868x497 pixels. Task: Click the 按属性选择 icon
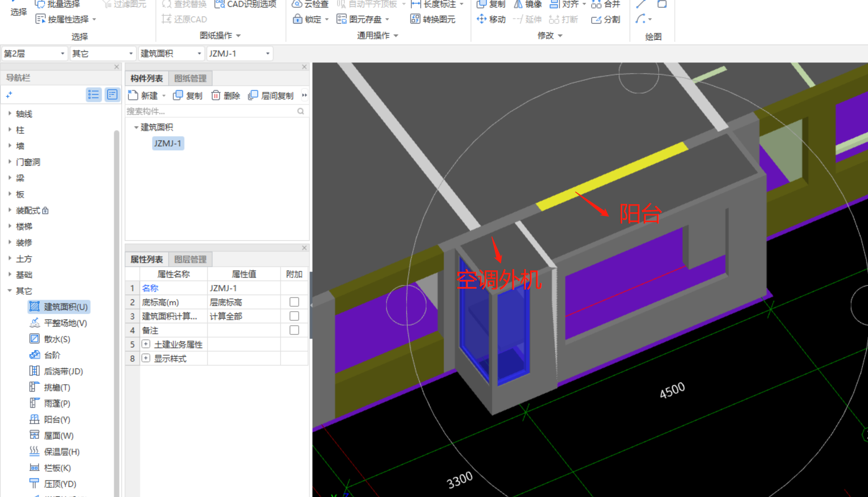[x=40, y=19]
